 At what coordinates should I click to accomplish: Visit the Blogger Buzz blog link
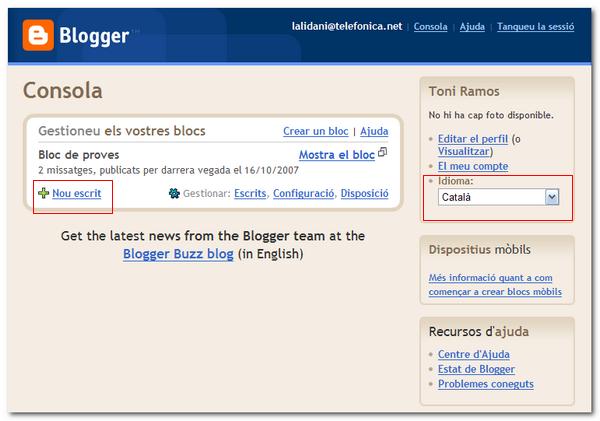[x=178, y=254]
